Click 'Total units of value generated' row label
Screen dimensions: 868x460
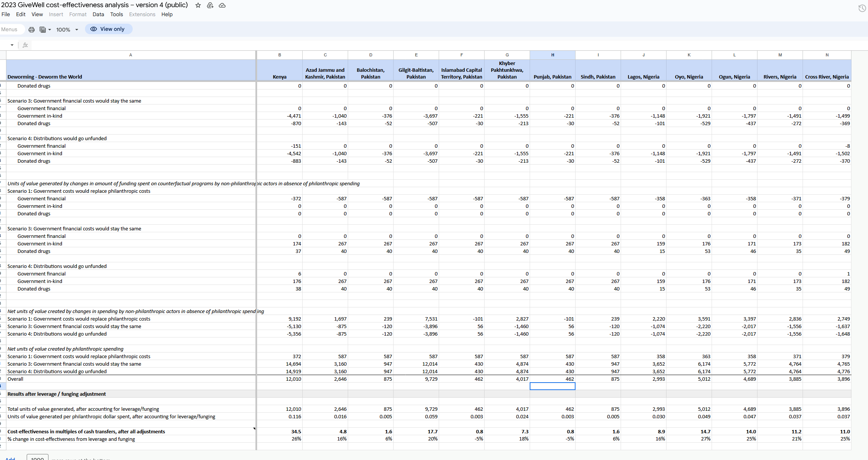pos(83,409)
